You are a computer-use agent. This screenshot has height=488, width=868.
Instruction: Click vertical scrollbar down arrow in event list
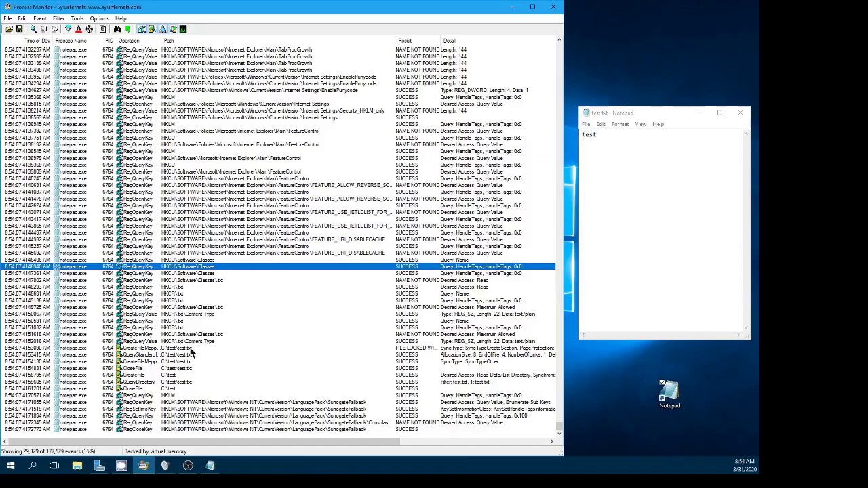point(559,433)
